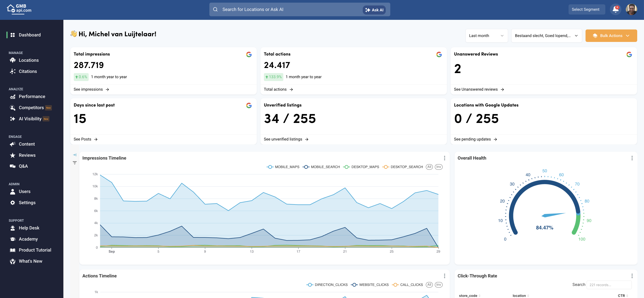Go to Reviews in the sidebar
The height and width of the screenshot is (298, 644).
tap(27, 155)
